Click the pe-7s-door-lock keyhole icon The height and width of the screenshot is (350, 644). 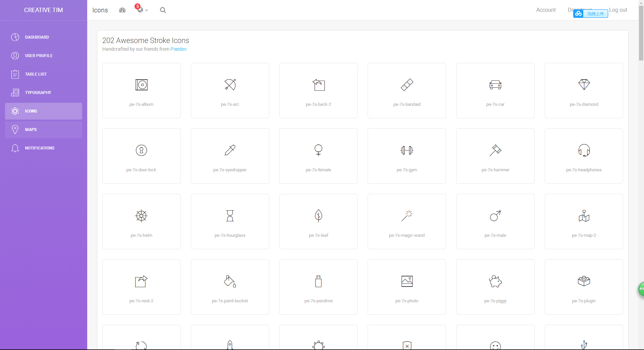142,150
